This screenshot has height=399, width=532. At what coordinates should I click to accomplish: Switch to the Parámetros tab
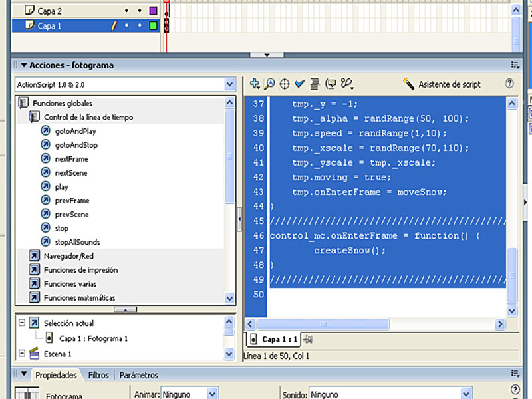[x=138, y=375]
